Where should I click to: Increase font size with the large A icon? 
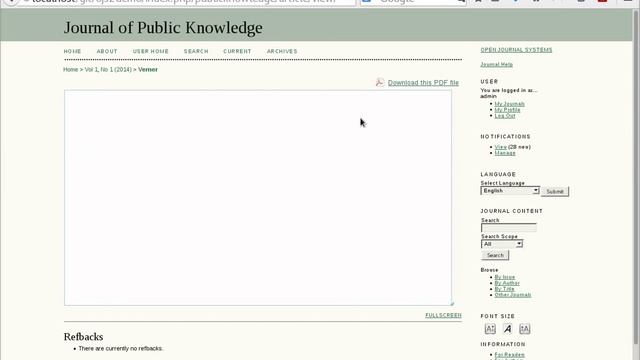coord(524,329)
